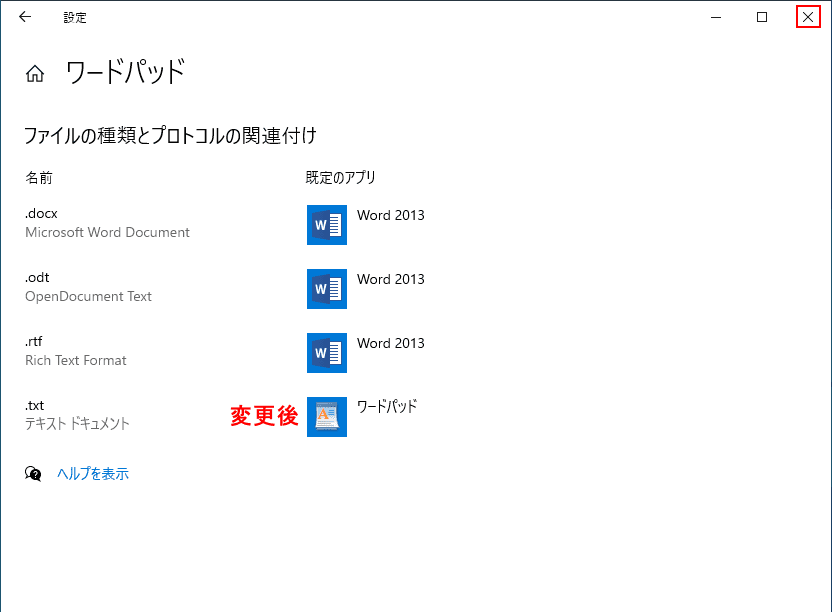Open the ヘルプを表示 link
Image resolution: width=832 pixels, height=612 pixels.
click(x=93, y=473)
